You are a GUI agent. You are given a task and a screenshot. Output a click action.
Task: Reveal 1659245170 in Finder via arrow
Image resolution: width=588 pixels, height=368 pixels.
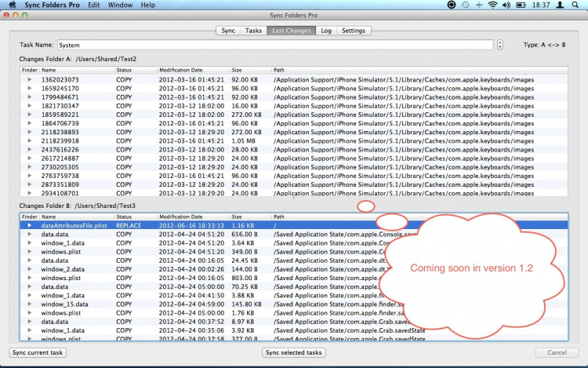pos(29,88)
